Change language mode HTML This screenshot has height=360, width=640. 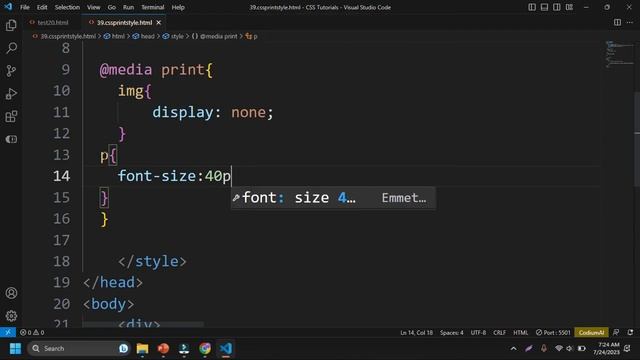click(520, 333)
